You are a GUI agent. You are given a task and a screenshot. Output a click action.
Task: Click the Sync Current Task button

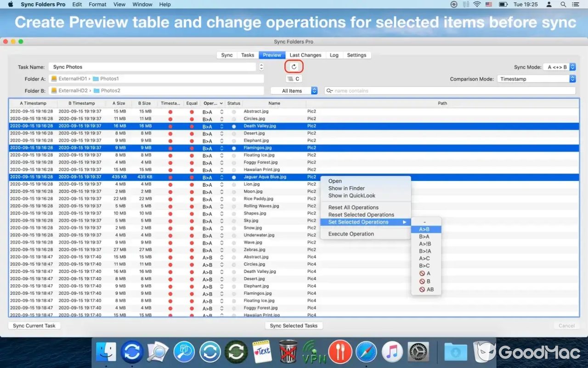(x=34, y=325)
